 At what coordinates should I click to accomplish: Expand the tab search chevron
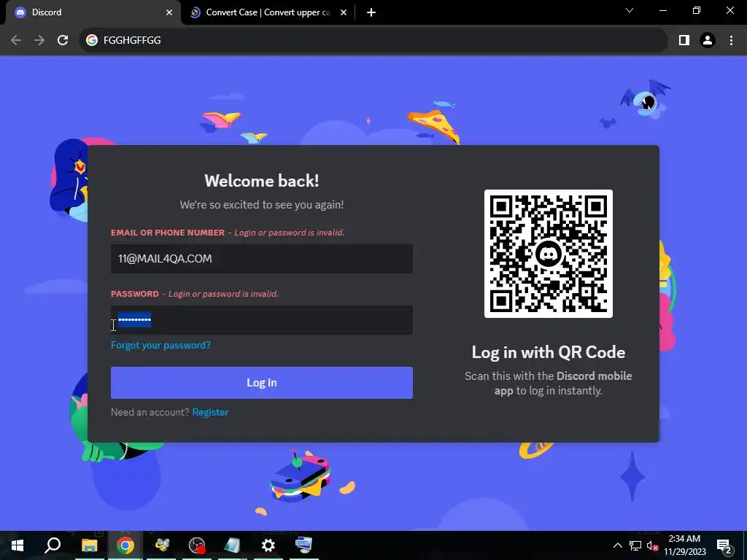630,10
